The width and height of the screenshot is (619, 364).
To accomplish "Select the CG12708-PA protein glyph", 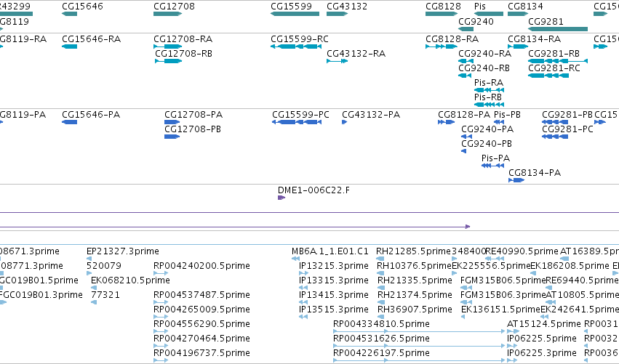I will [172, 122].
